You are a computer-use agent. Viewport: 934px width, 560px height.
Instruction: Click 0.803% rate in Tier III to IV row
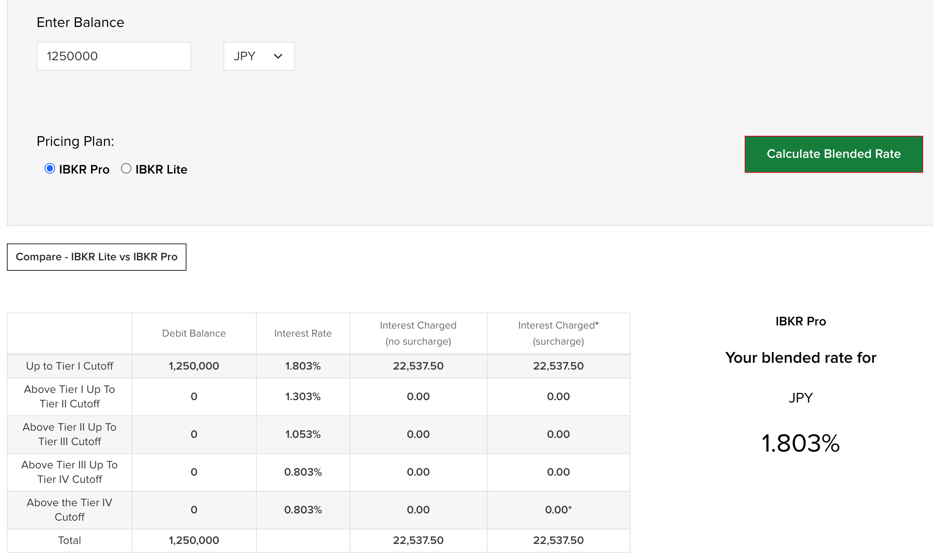click(303, 472)
